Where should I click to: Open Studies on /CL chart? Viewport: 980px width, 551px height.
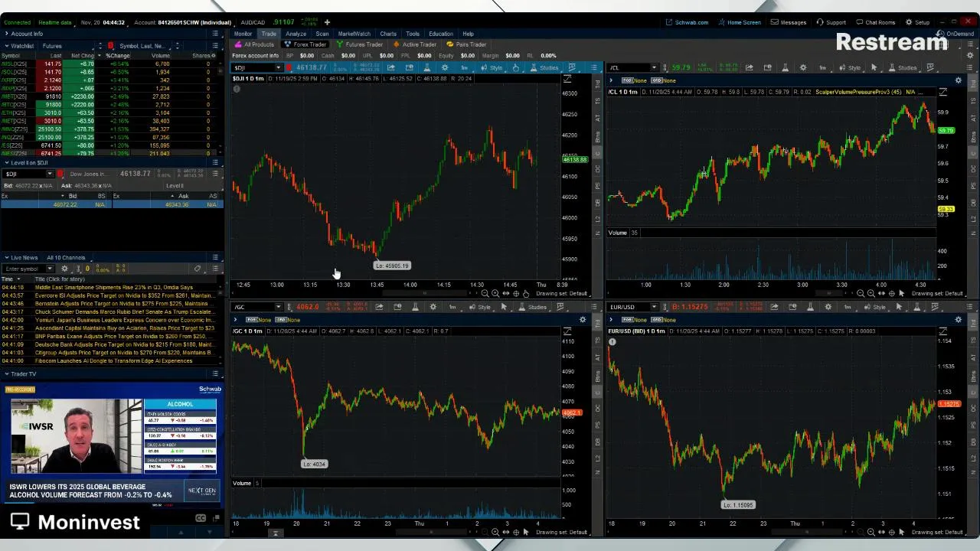(903, 68)
